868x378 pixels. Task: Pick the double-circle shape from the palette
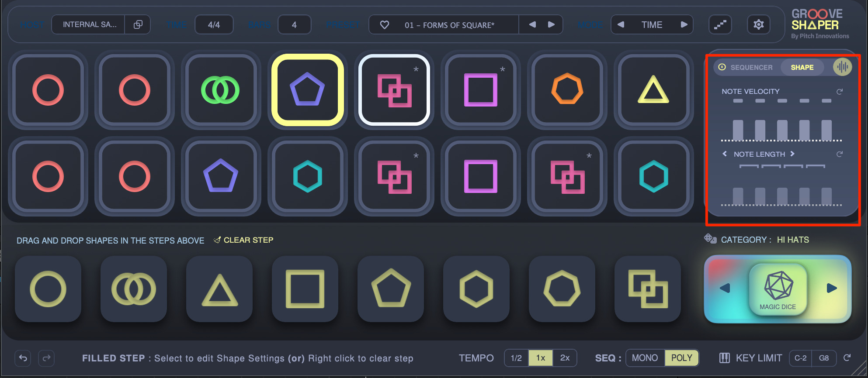point(134,289)
